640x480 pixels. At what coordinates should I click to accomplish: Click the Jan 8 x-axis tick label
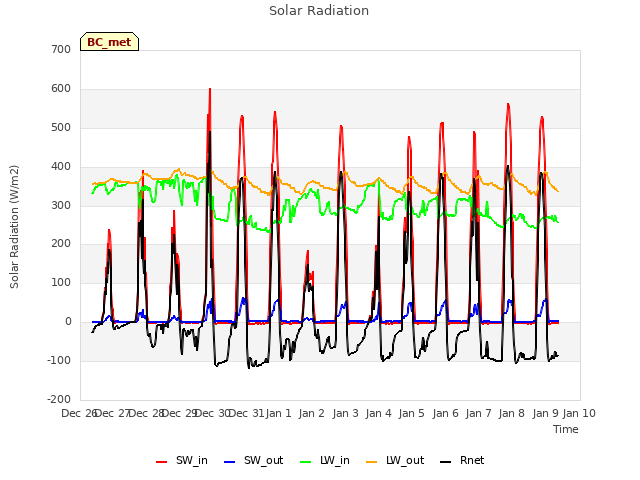[511, 413]
